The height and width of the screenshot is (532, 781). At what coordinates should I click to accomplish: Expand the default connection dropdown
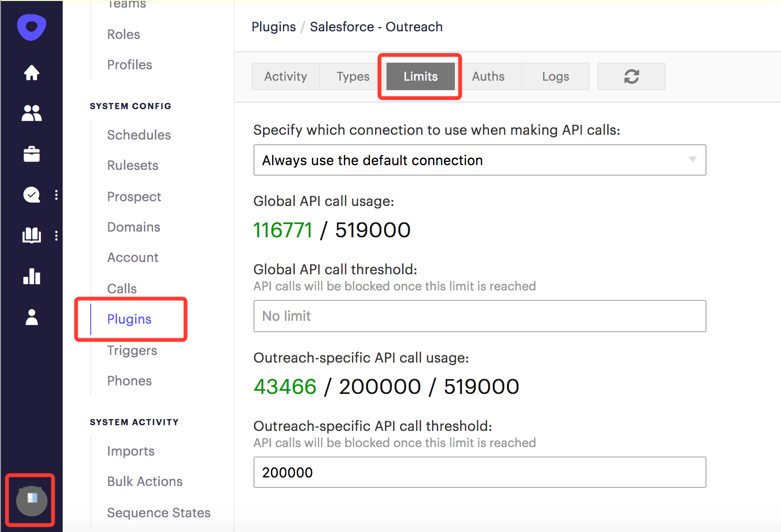click(480, 160)
